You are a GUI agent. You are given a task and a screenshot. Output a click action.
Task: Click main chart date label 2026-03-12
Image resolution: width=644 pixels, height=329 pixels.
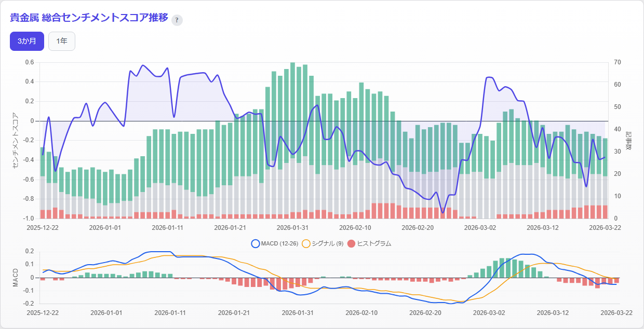point(542,227)
